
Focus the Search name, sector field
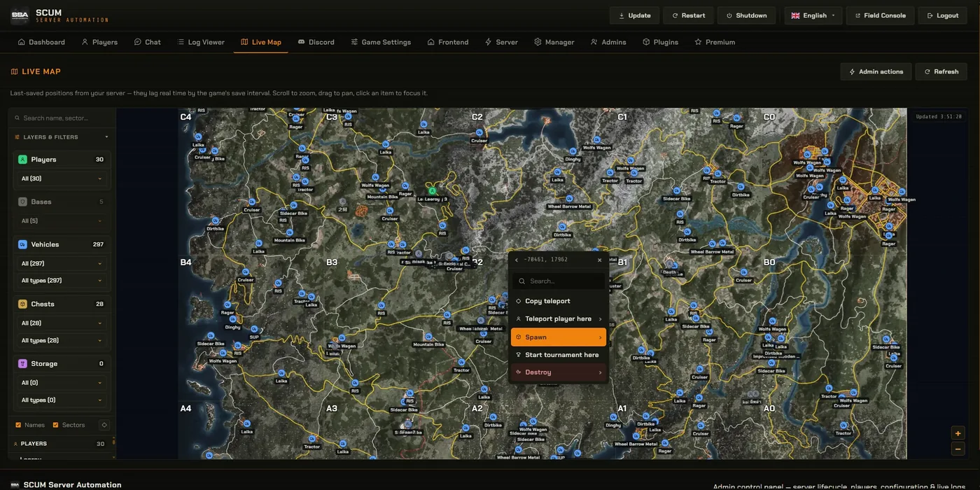coord(62,118)
